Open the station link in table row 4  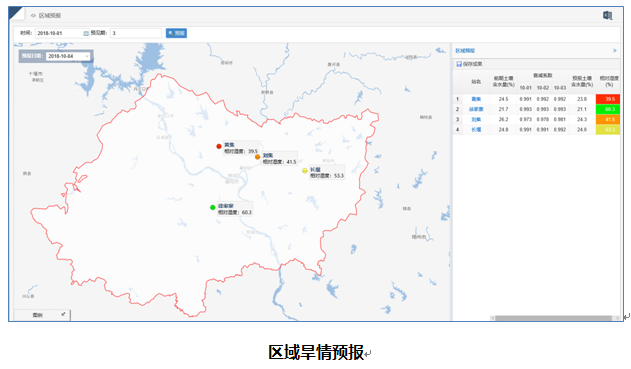pyautogui.click(x=476, y=130)
